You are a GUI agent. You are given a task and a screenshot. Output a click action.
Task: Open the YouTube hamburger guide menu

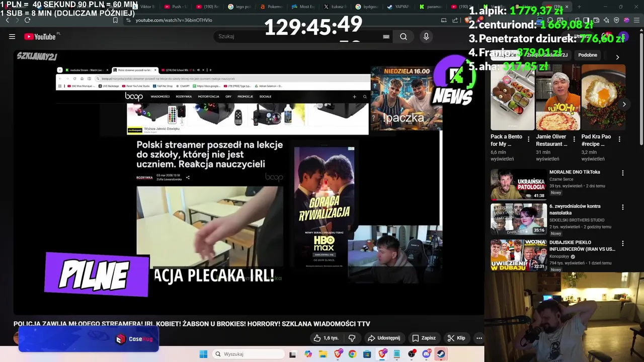pyautogui.click(x=12, y=36)
